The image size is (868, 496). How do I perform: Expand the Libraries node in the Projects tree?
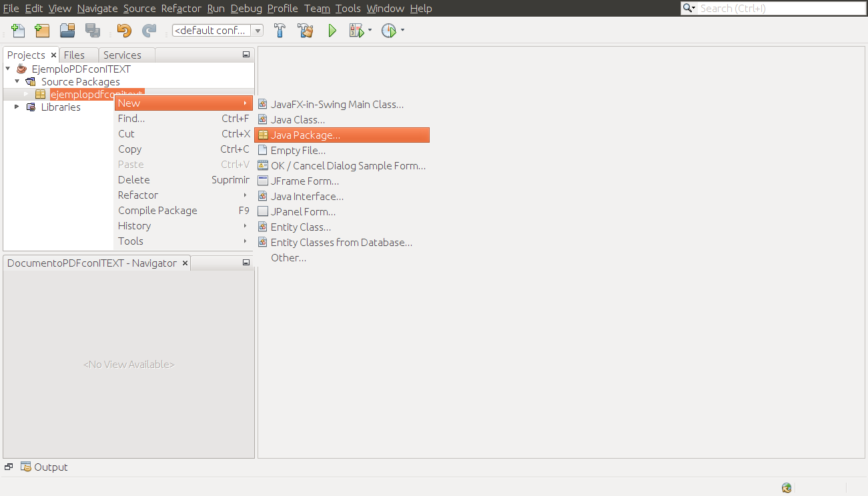(16, 107)
